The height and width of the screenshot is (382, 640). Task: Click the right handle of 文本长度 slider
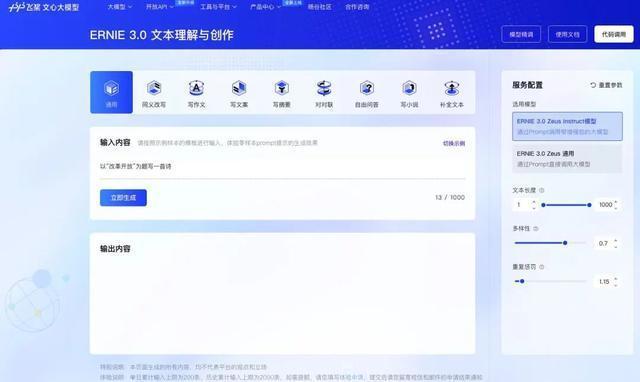point(589,205)
